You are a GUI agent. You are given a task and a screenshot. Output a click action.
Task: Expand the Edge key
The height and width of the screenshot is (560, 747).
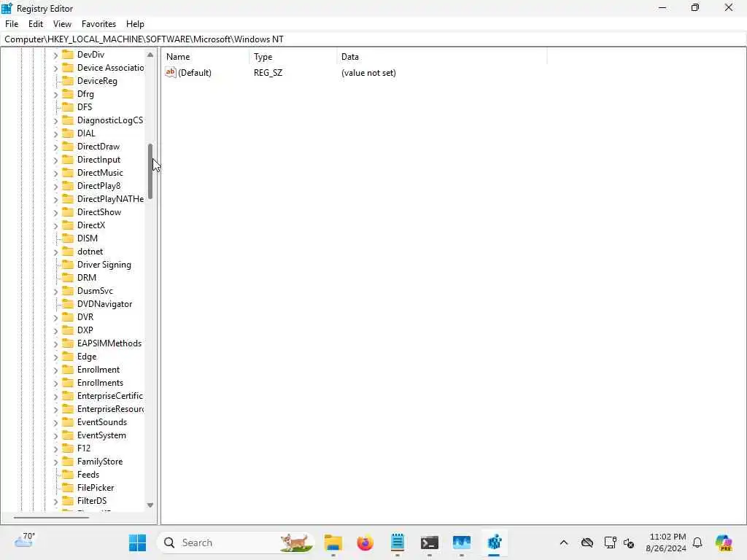(x=55, y=357)
